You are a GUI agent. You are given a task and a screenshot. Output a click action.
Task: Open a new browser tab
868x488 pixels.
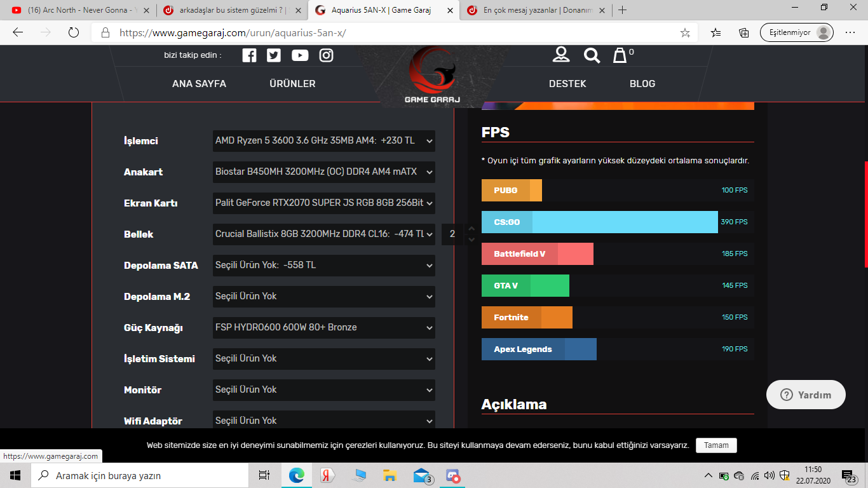622,10
